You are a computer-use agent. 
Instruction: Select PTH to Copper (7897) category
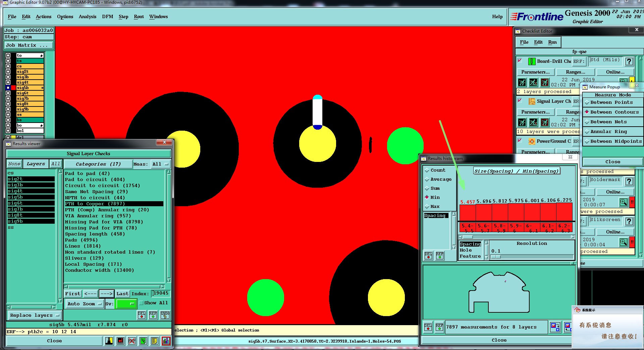[114, 204]
